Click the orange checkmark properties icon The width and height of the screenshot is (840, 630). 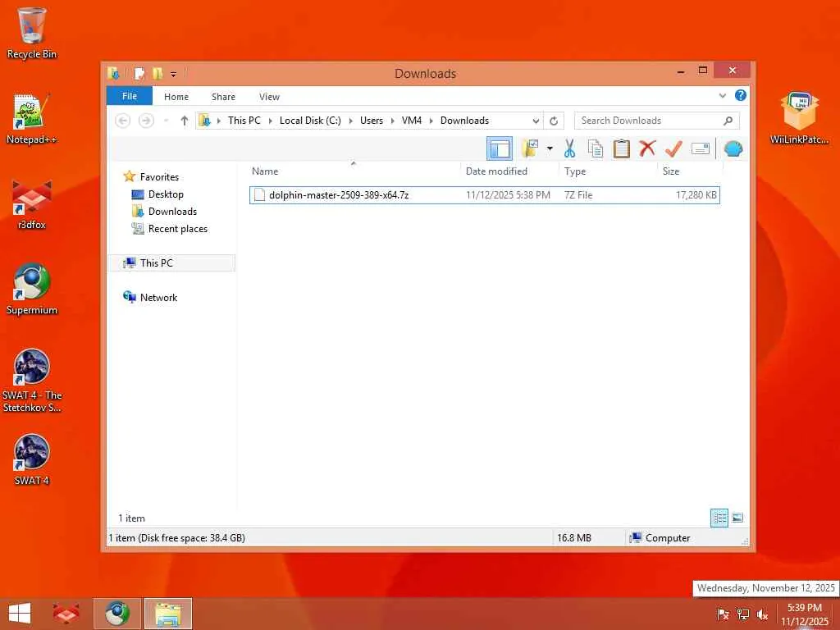point(673,148)
